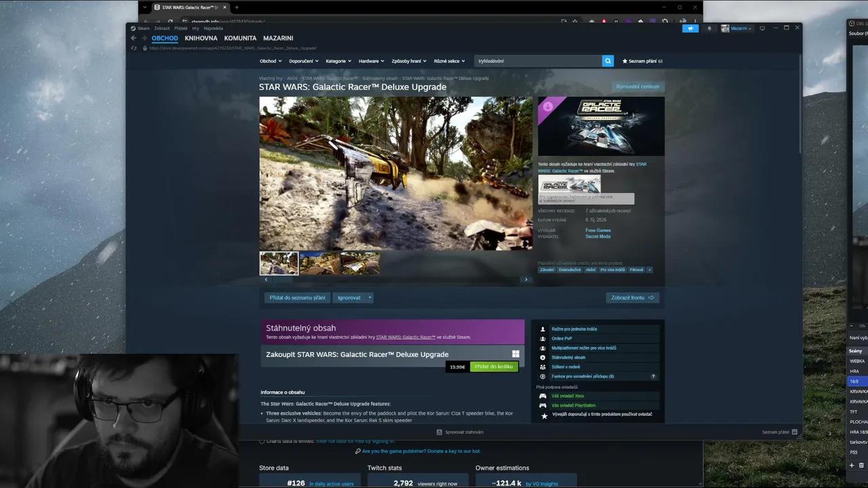Viewport: 868px width, 488px height.
Task: Click the family sharing feature icon
Action: pos(542,367)
